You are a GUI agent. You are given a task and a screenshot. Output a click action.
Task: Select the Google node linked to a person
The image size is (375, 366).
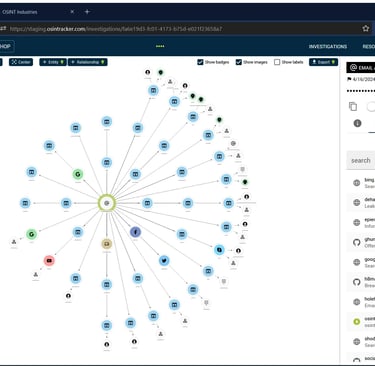pos(31,234)
